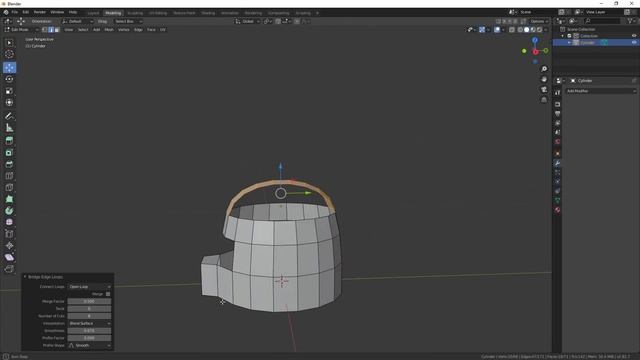Select the Measure tool

pos(9,128)
